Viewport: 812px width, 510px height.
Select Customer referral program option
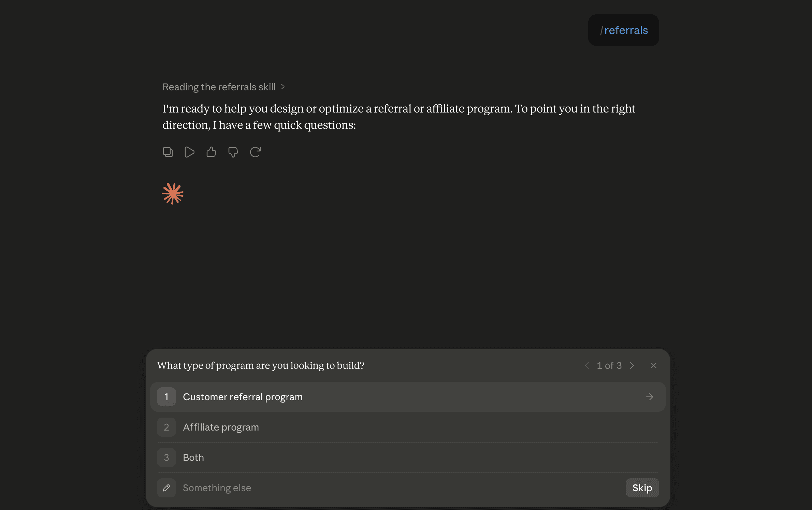click(408, 397)
